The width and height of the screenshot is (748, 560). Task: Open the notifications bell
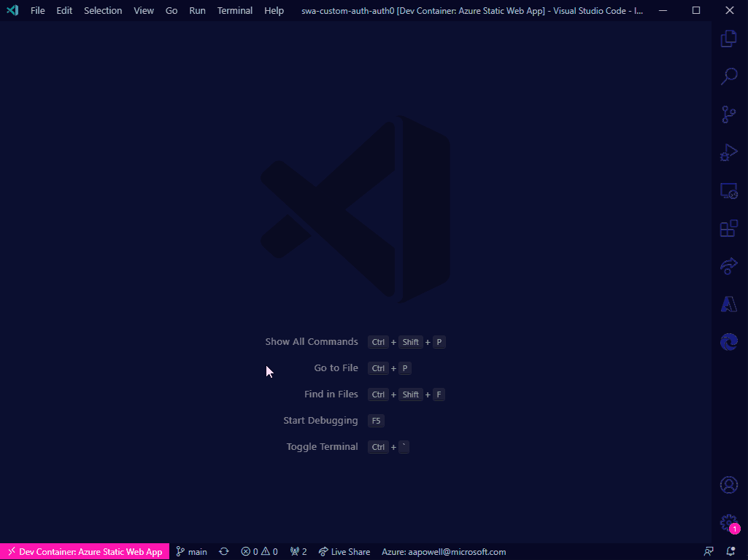pos(730,551)
